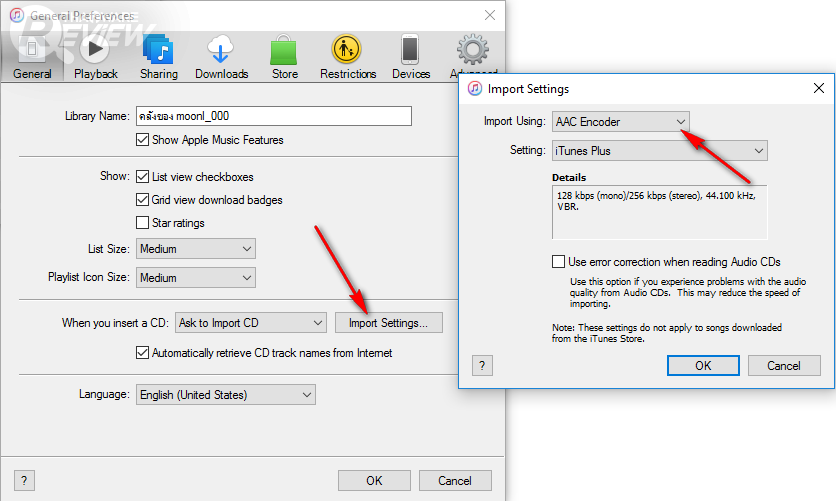Image resolution: width=836 pixels, height=501 pixels.
Task: Open the Setting iTunes Plus dropdown
Action: click(660, 151)
